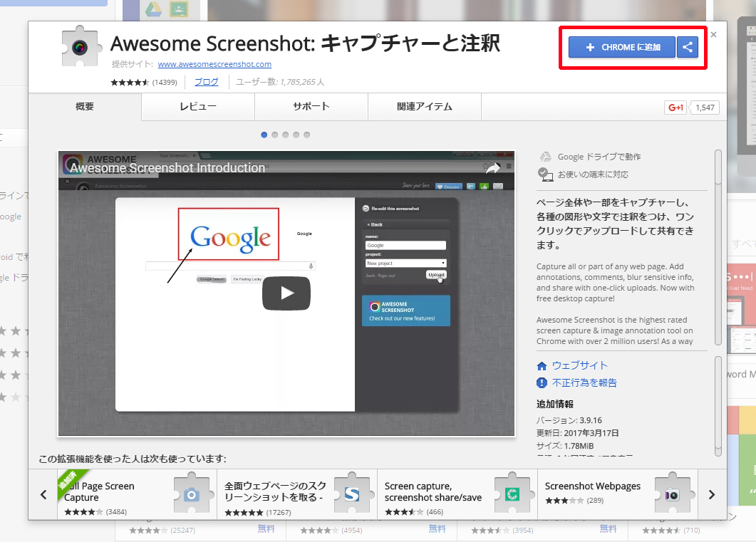The image size is (756, 542).
Task: Click the device compatibility icon
Action: pyautogui.click(x=545, y=174)
